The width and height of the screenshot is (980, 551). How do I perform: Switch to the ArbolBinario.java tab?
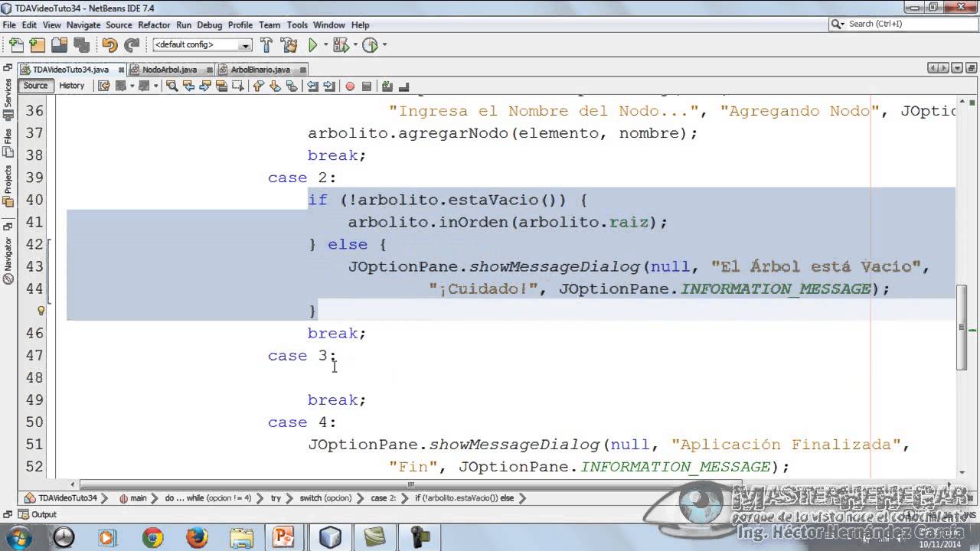pyautogui.click(x=260, y=69)
